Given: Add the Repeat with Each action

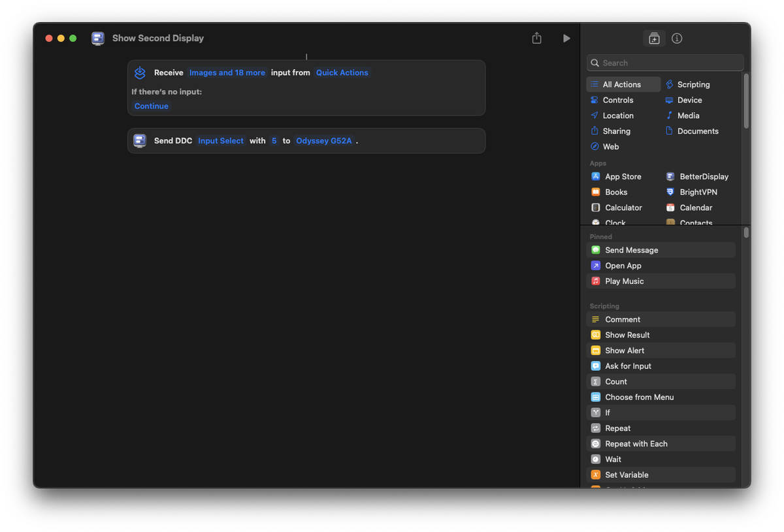Looking at the screenshot, I should click(661, 444).
